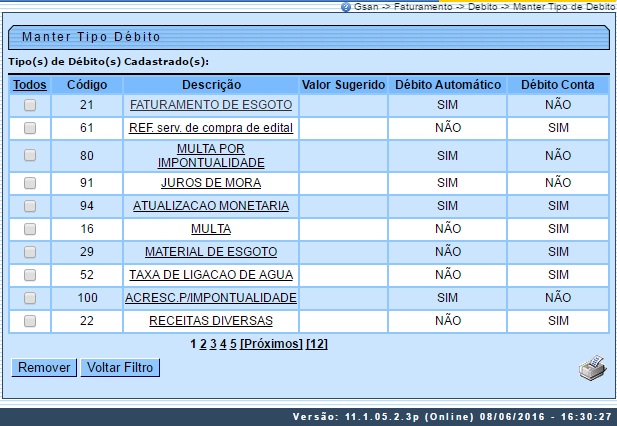
Task: Click the Código column header
Action: 87,85
